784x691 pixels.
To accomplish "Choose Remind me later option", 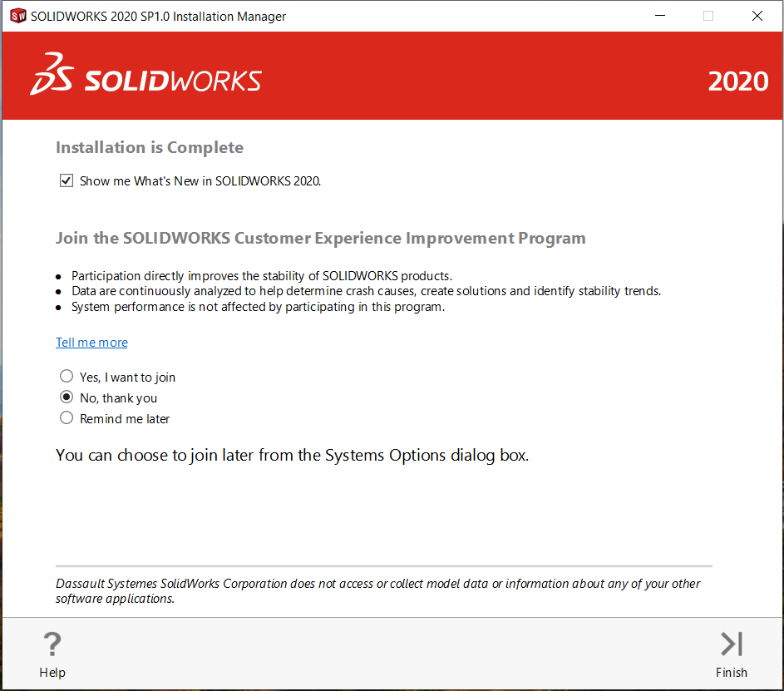I will coord(67,417).
